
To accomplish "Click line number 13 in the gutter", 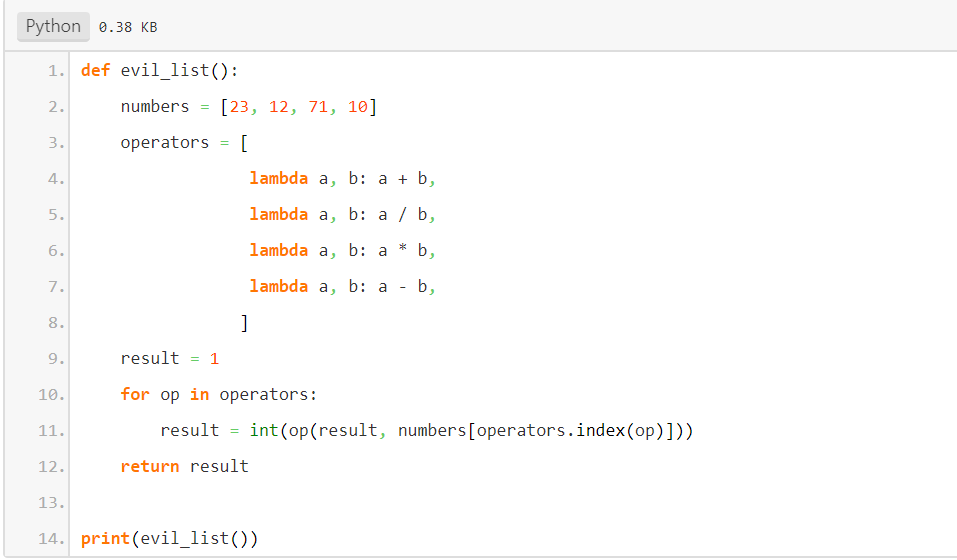I will pyautogui.click(x=51, y=503).
